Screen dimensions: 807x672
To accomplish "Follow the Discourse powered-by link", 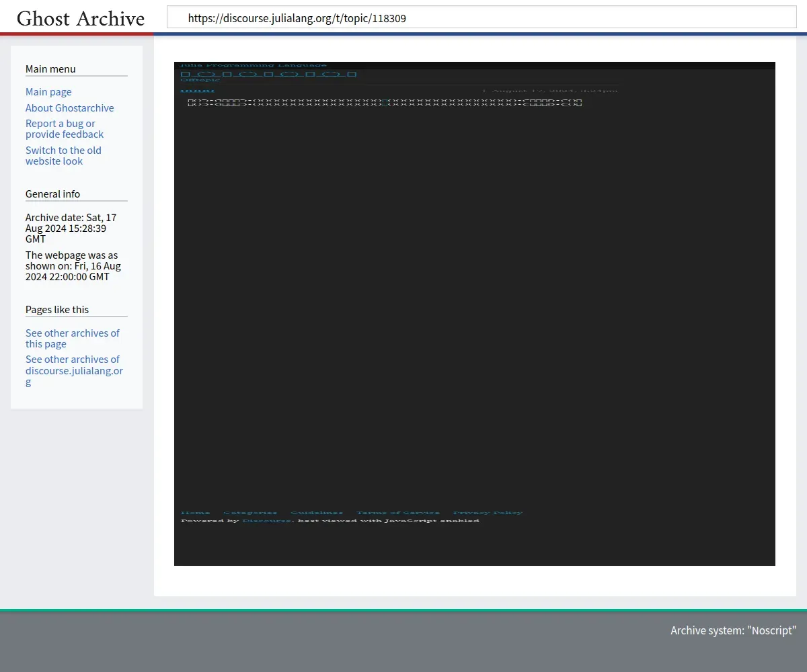I will [266, 521].
